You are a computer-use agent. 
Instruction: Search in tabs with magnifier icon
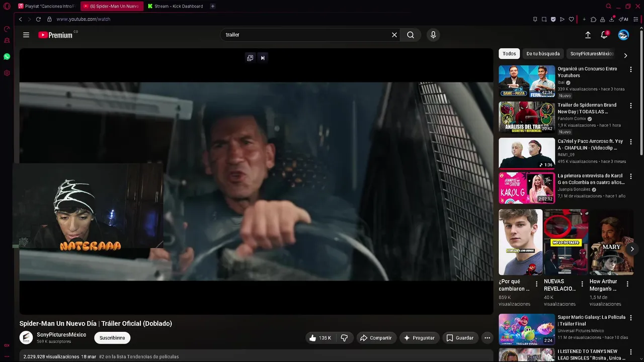point(608,6)
